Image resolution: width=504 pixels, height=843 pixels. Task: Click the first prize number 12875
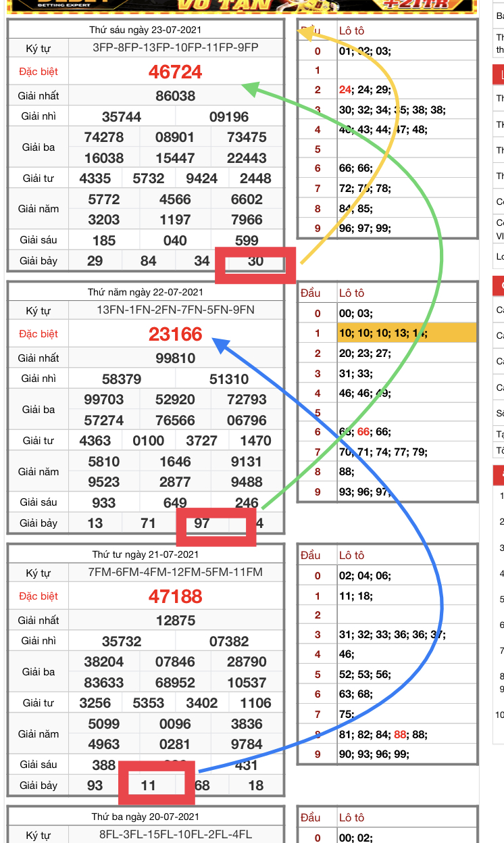coord(176,620)
